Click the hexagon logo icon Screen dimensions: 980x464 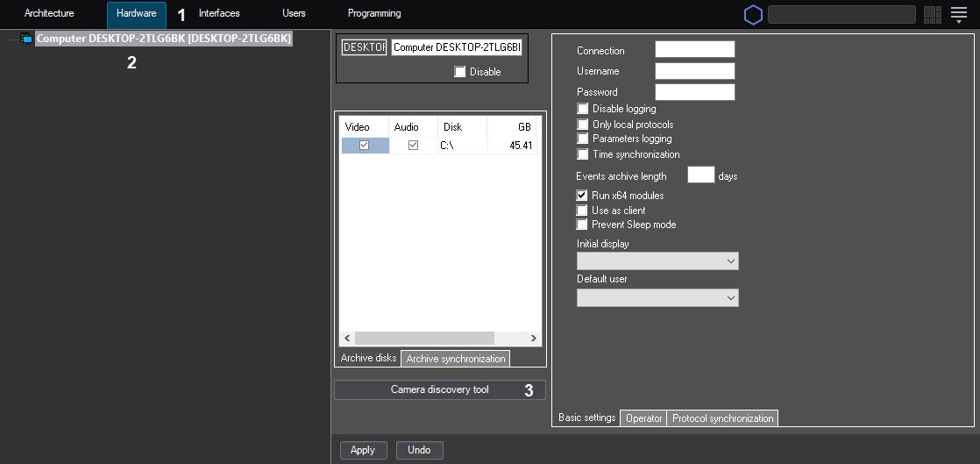coord(753,15)
